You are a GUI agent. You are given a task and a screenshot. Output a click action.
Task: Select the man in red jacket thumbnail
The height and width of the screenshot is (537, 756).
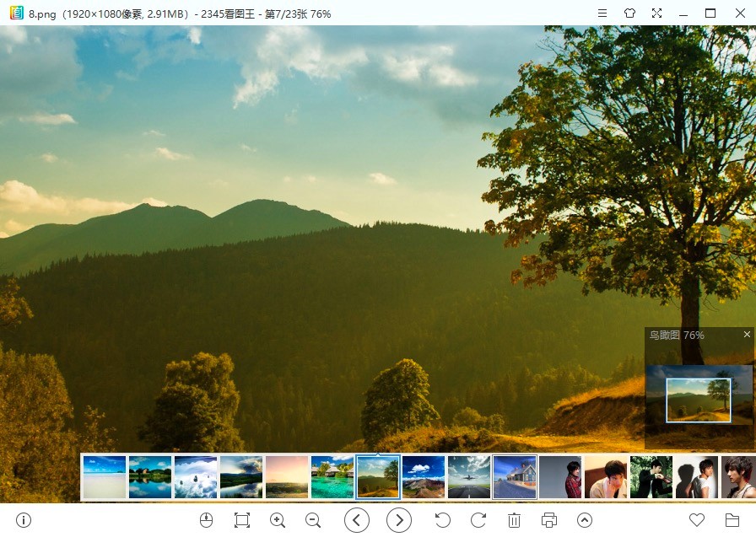click(560, 477)
